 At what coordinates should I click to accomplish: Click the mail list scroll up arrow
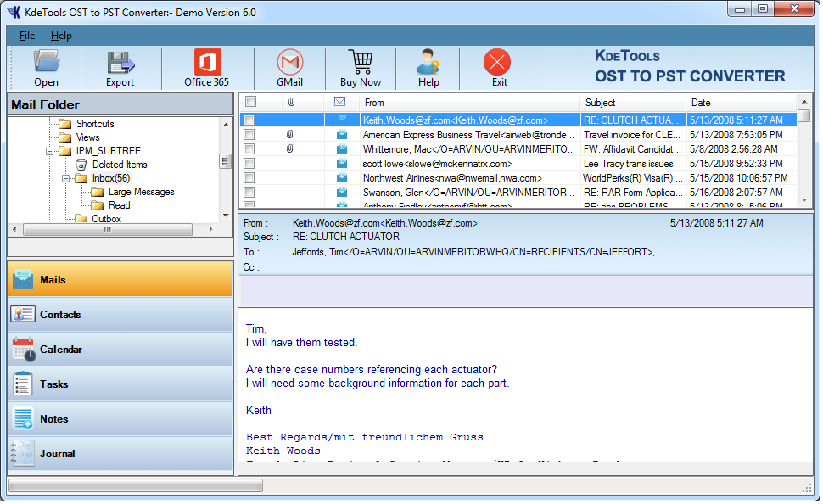pos(804,101)
